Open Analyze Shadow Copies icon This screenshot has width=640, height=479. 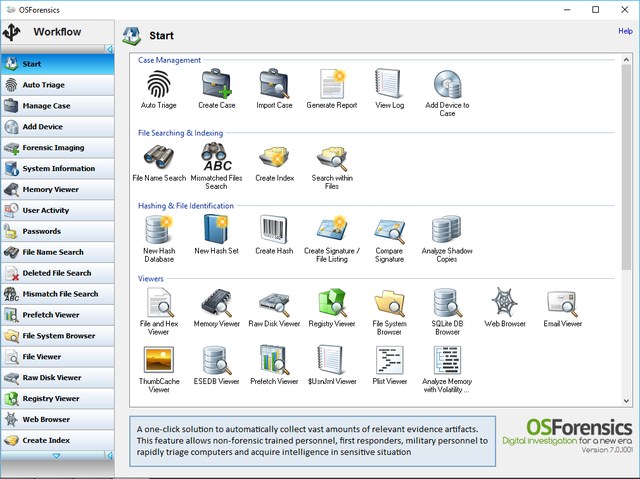coord(446,230)
